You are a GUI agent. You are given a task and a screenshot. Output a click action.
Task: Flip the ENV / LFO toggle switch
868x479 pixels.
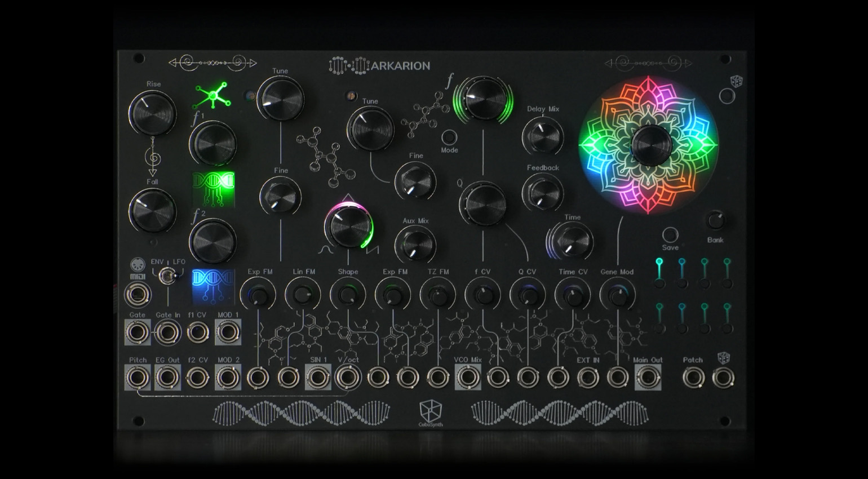pyautogui.click(x=167, y=276)
